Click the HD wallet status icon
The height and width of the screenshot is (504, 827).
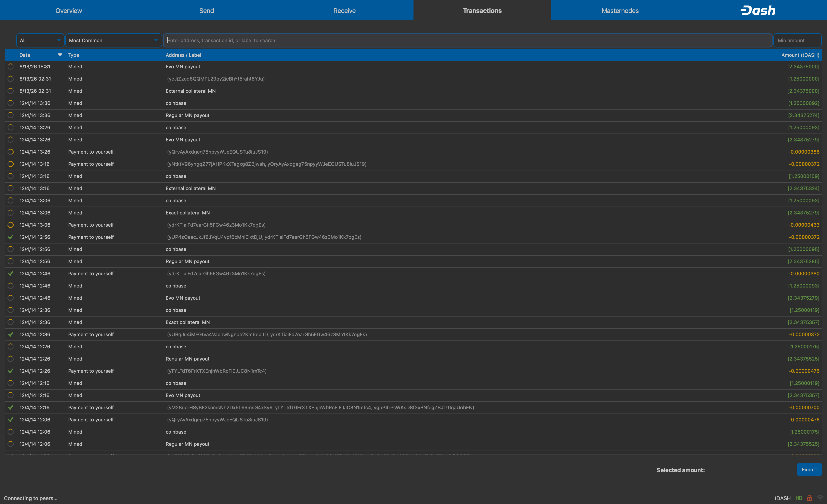[799, 498]
